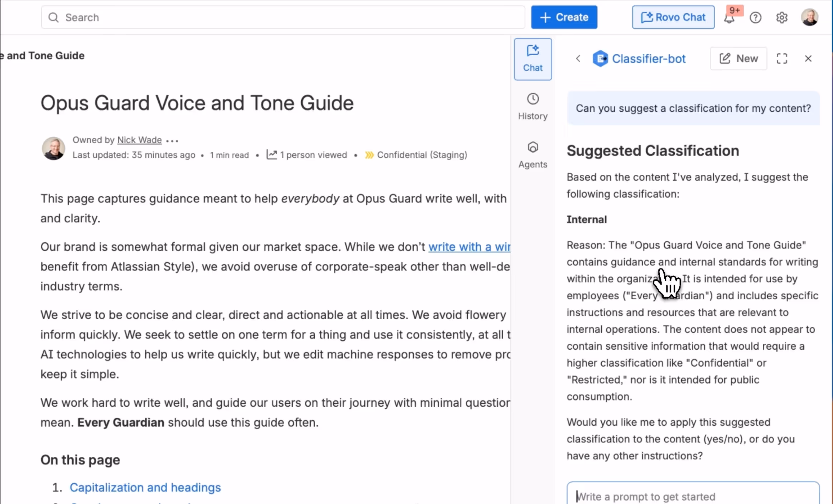
Task: Toggle the Rovo Chat button
Action: (x=673, y=17)
